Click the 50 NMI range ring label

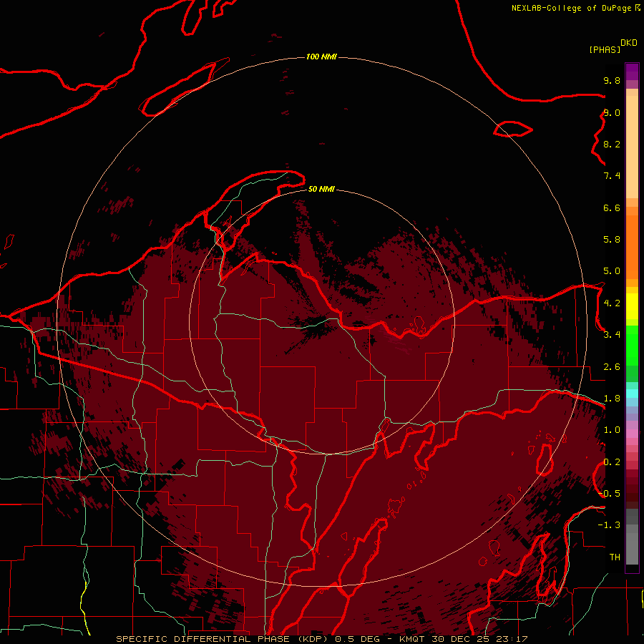point(321,189)
